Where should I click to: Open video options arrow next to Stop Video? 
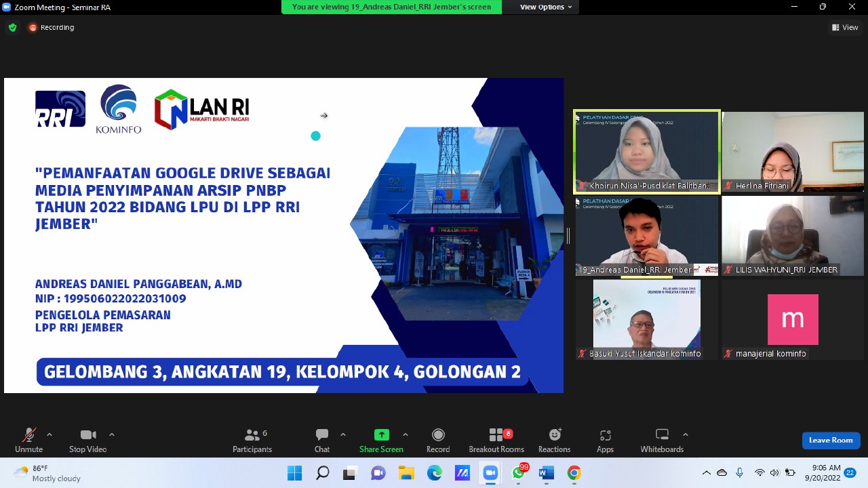(111, 434)
